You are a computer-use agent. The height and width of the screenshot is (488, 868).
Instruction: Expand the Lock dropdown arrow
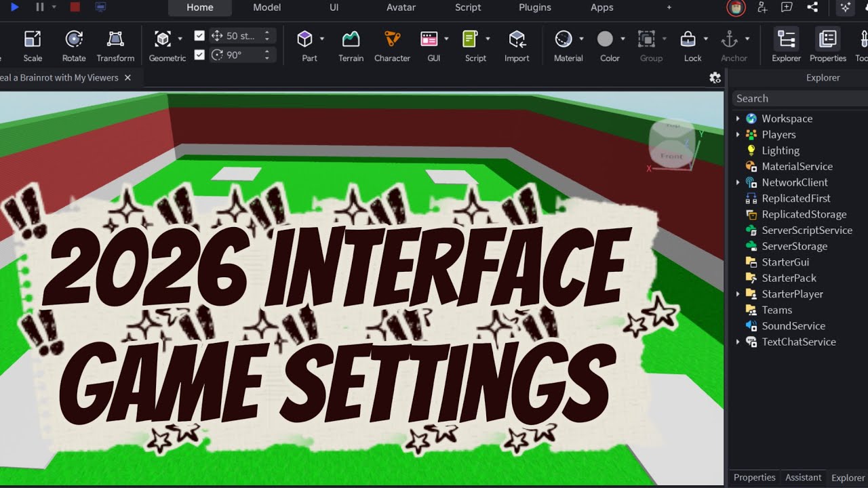705,39
